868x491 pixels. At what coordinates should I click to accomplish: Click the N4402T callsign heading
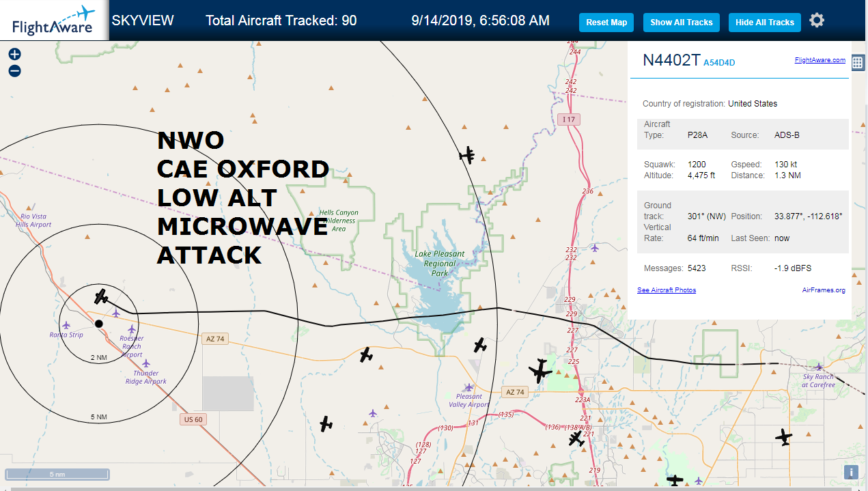click(671, 60)
